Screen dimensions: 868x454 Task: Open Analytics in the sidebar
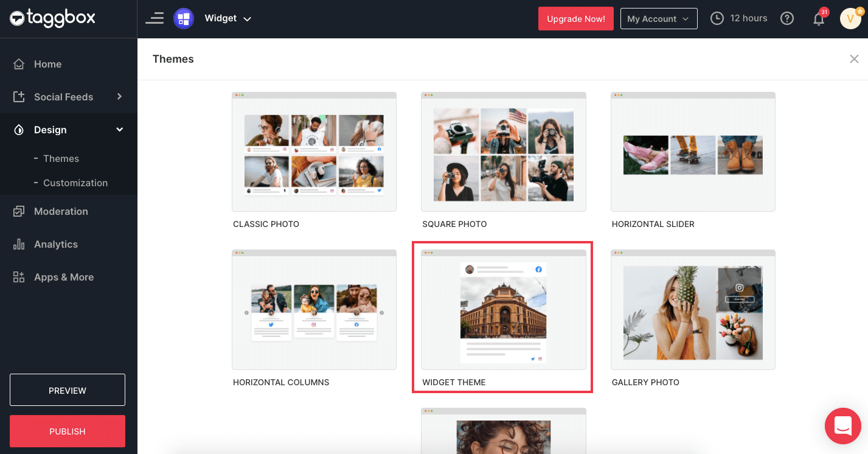pos(56,244)
